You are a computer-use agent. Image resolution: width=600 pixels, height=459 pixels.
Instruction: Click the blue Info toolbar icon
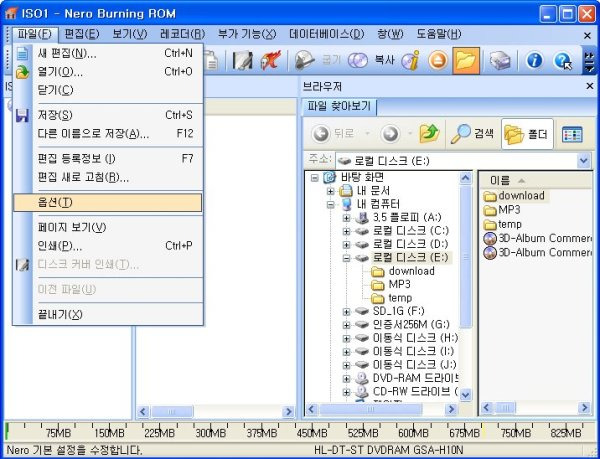534,60
